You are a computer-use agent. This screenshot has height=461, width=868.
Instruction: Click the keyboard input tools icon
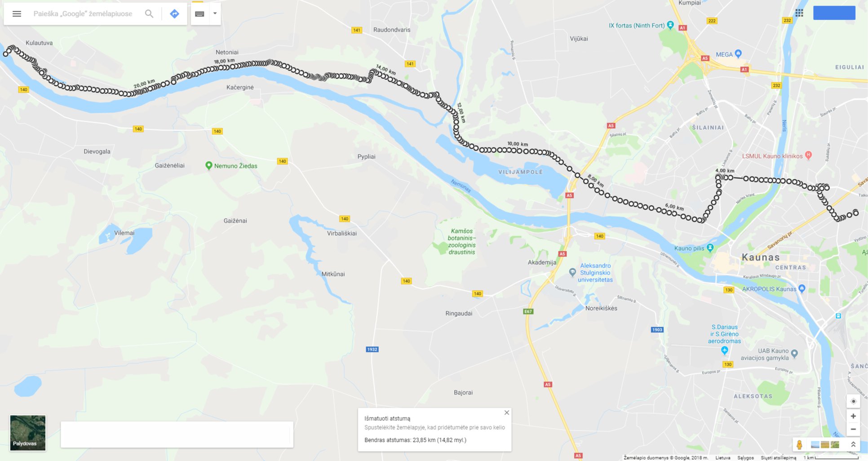coord(200,13)
